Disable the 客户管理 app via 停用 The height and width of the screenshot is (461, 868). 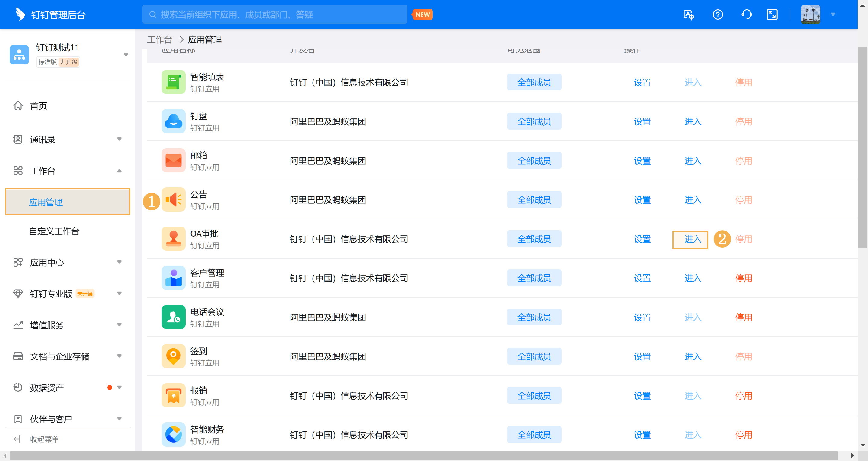pyautogui.click(x=743, y=278)
